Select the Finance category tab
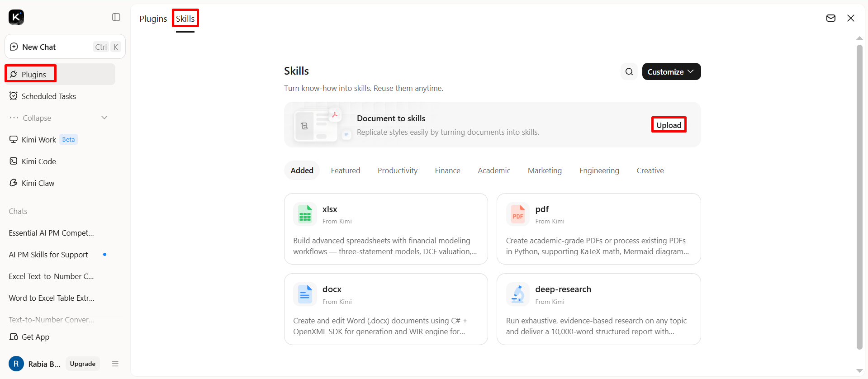The image size is (868, 379). click(x=448, y=171)
